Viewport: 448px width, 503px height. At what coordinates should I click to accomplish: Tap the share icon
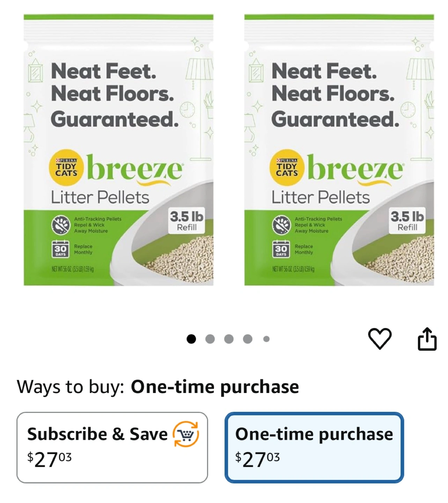(427, 338)
